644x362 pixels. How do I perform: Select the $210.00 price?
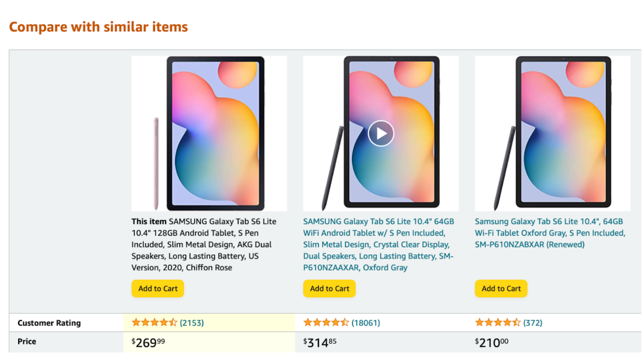click(x=492, y=343)
